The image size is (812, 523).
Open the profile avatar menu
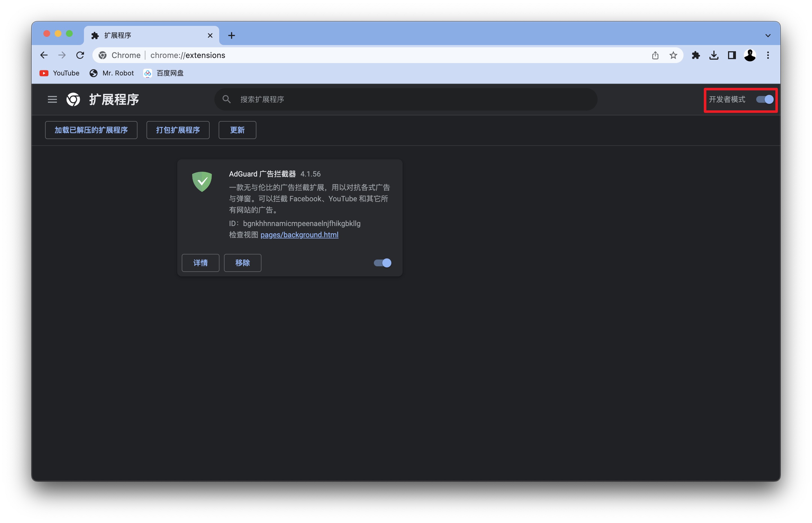click(x=749, y=55)
